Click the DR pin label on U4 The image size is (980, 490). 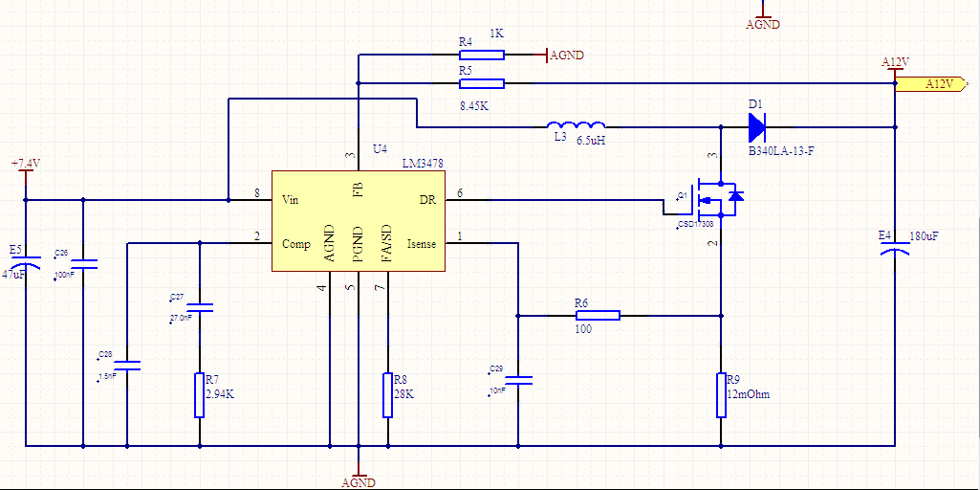coord(427,200)
